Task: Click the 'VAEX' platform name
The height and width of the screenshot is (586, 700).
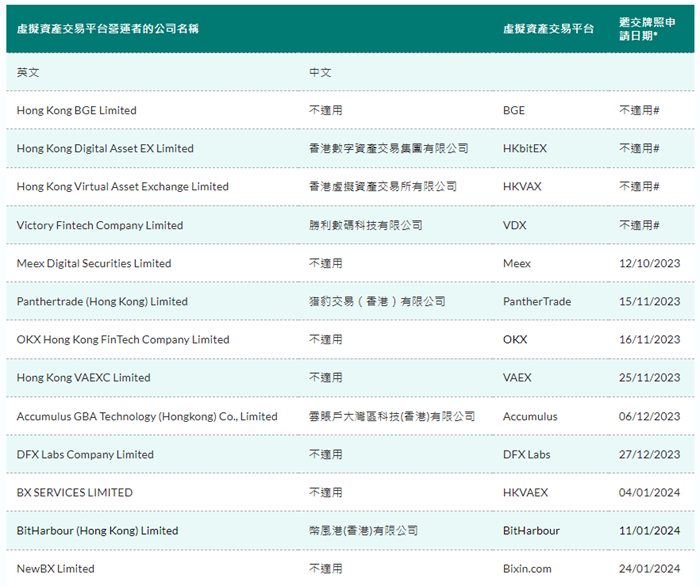Action: tap(517, 378)
